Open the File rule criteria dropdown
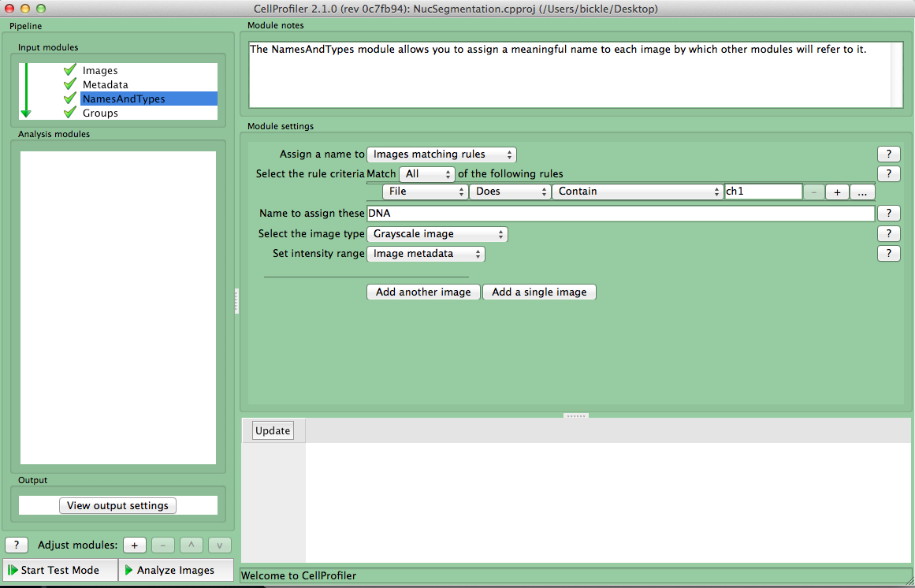The image size is (915, 588). click(x=426, y=192)
